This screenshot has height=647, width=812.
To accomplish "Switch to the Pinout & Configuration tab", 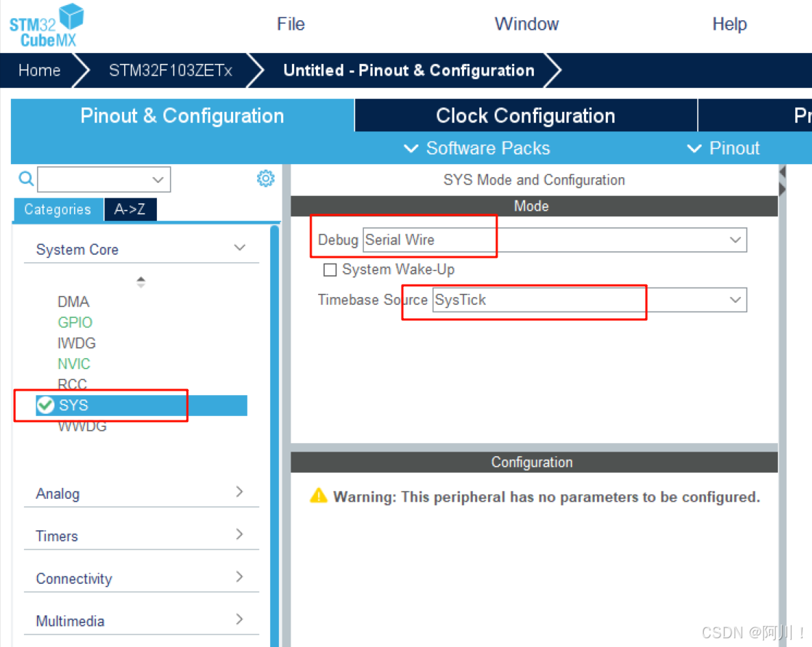I will (x=182, y=115).
